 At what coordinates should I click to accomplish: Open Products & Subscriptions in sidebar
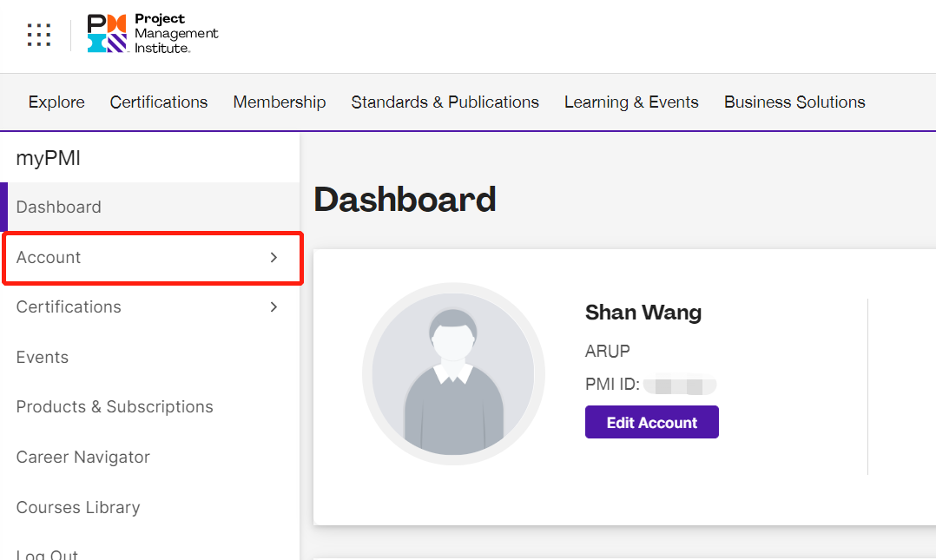coord(150,406)
